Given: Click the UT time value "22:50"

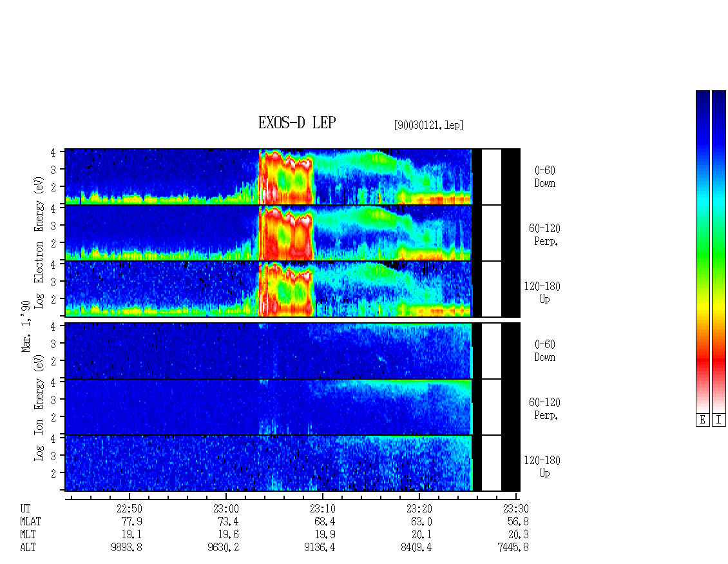Looking at the screenshot, I should tap(129, 509).
